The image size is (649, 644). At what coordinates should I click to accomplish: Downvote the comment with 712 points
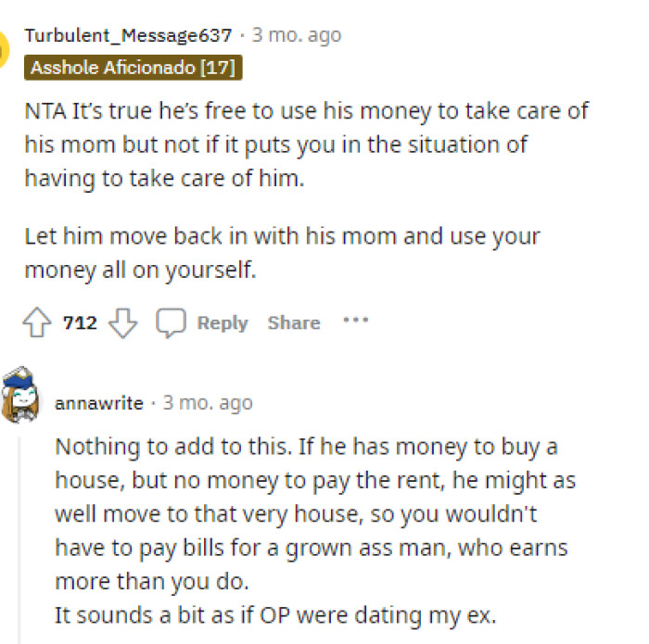click(x=123, y=323)
